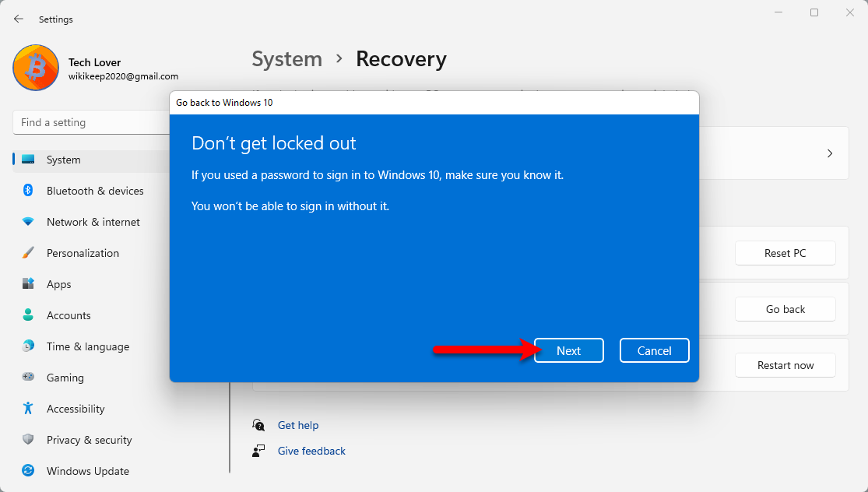Screen dimensions: 868x492
Task: Click the Recovery page title
Action: [x=401, y=59]
